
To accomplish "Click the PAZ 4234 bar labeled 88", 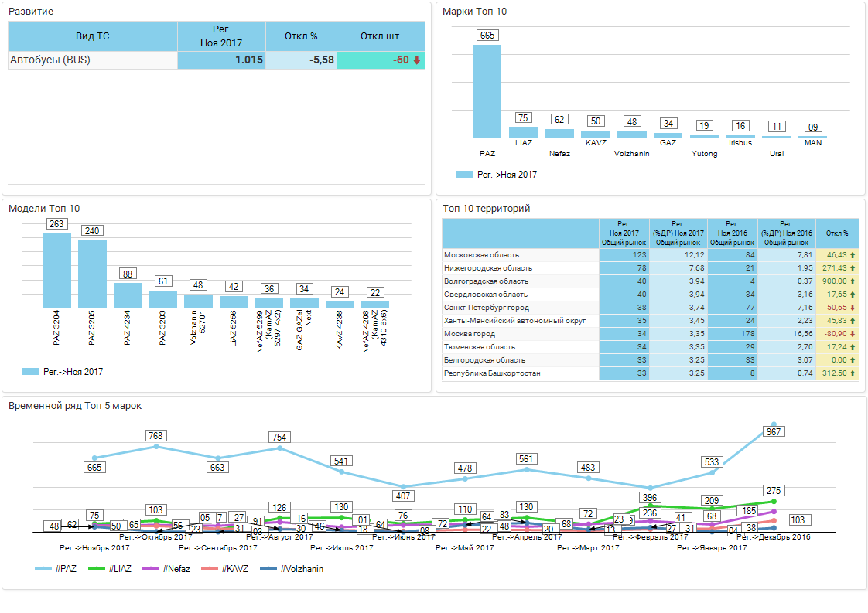I will pos(128,295).
